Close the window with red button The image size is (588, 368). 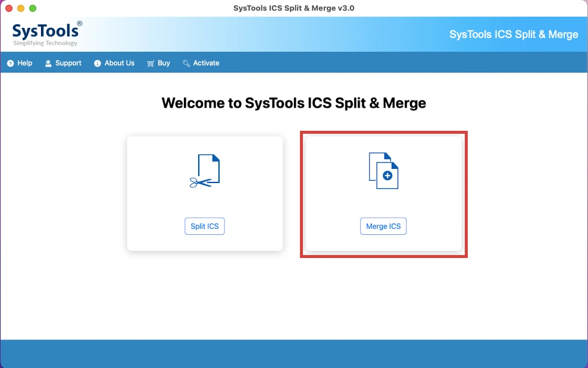tap(9, 8)
